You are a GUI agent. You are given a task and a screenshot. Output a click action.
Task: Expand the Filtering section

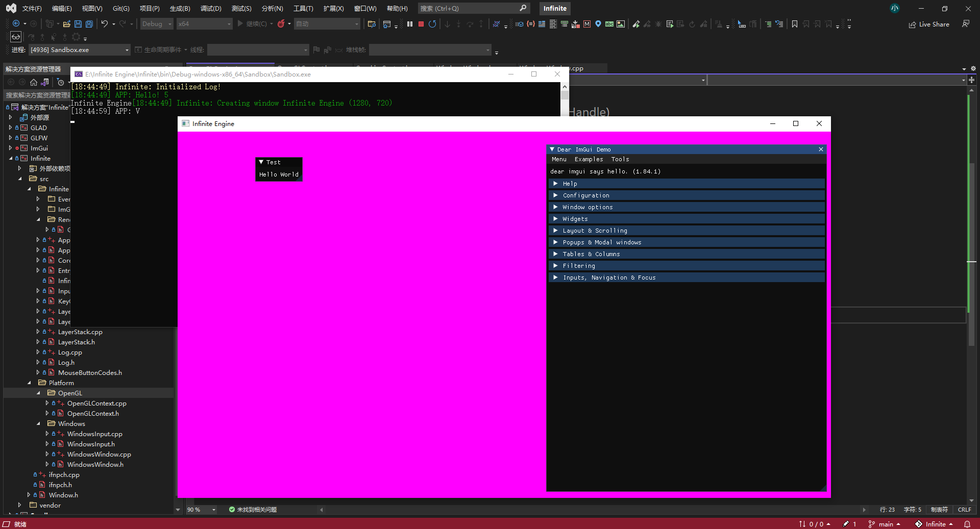pos(686,266)
